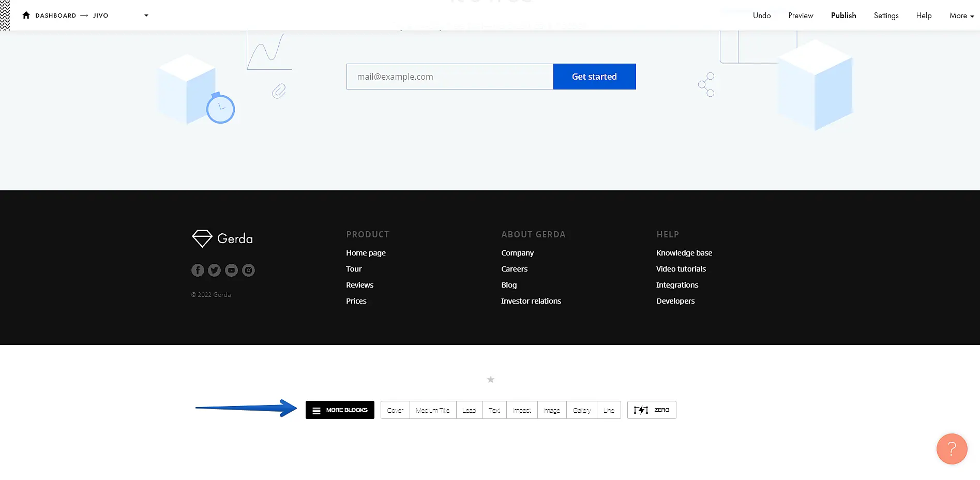980x480 pixels.
Task: Go to Dashboard in the breadcrumb
Action: click(x=56, y=16)
